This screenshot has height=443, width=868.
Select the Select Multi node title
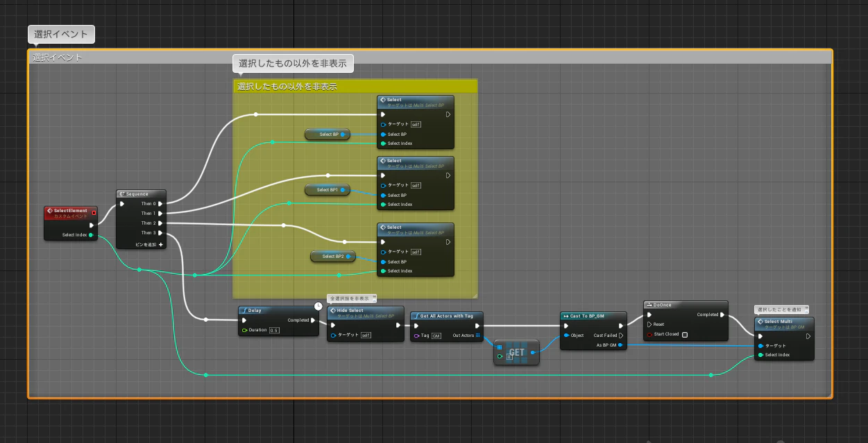pyautogui.click(x=778, y=322)
